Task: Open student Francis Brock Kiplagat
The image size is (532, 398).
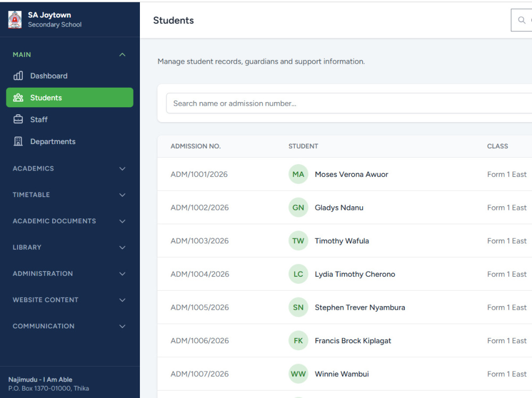Action: pos(353,341)
